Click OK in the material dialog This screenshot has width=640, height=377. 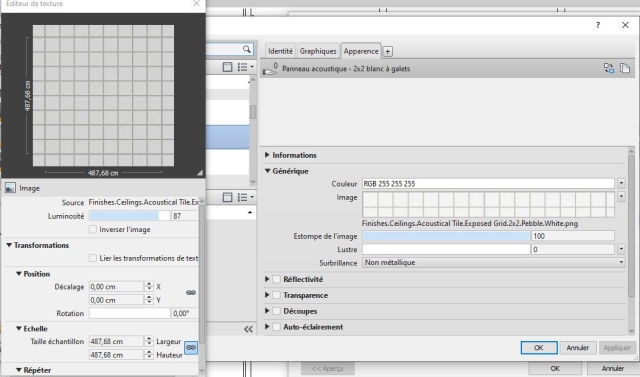pyautogui.click(x=539, y=348)
